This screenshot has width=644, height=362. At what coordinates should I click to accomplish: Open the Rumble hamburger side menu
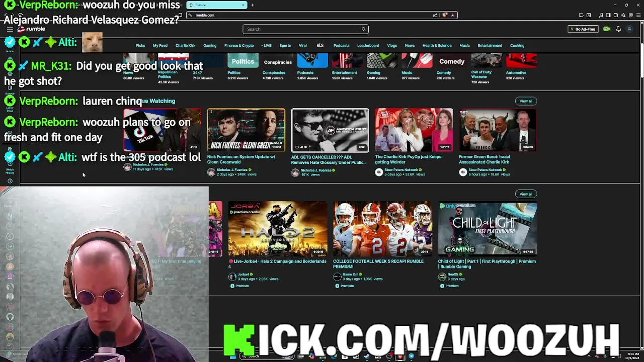10,29
